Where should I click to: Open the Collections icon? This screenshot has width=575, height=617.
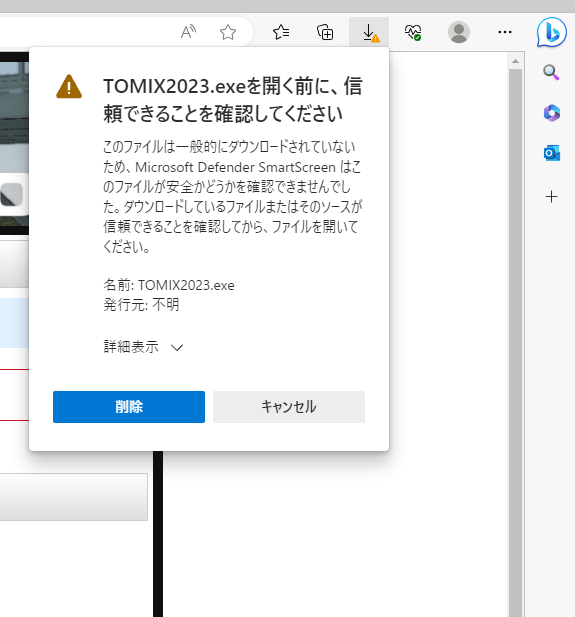[x=325, y=32]
